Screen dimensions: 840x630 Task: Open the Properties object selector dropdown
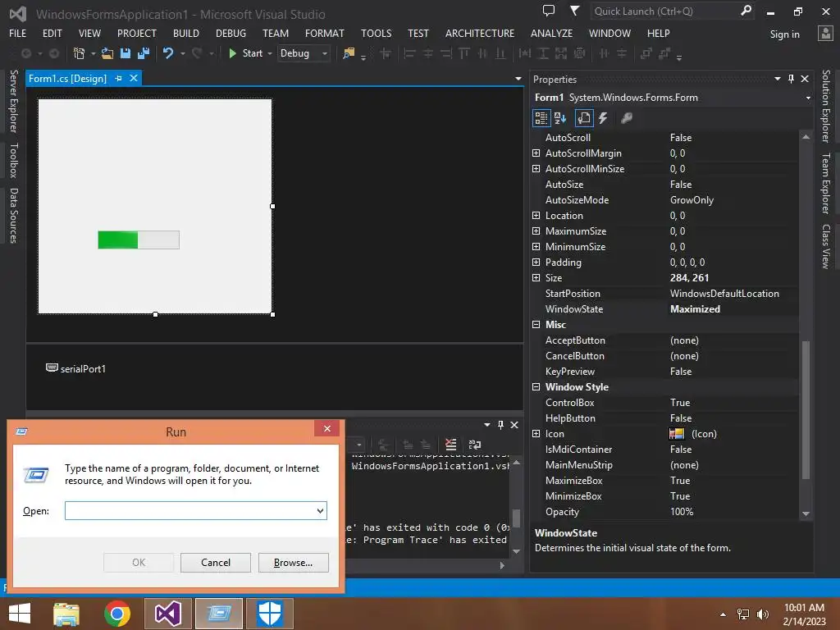click(x=808, y=98)
